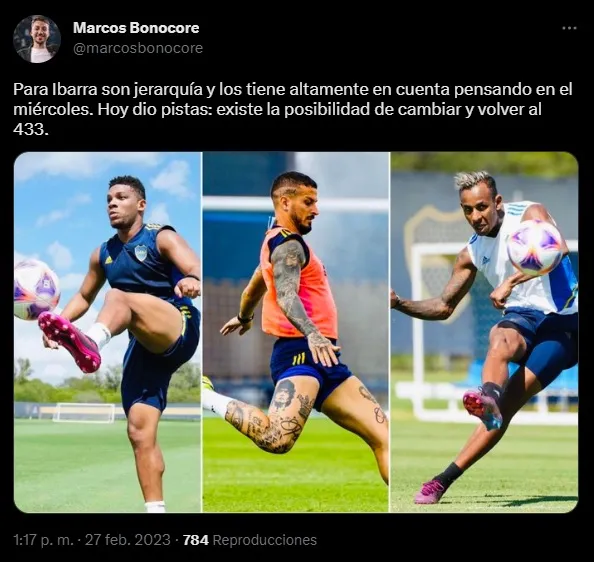Viewport: 594px width, 562px height.
Task: Click the ball in the left photo
Action: (x=36, y=289)
